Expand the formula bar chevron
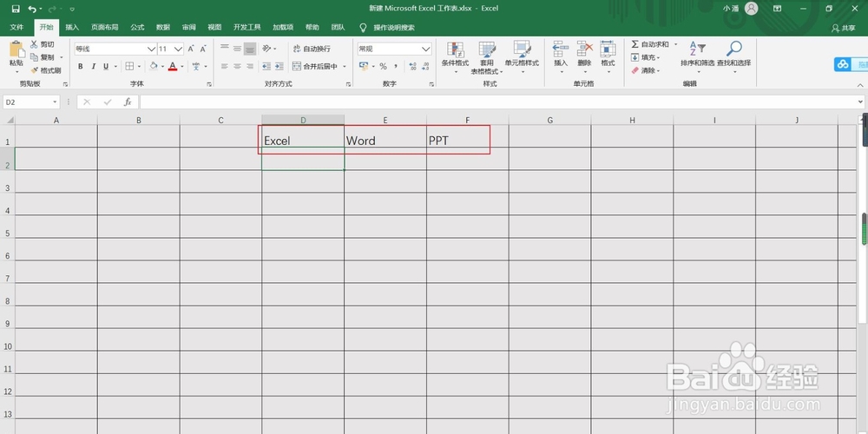 (x=859, y=102)
